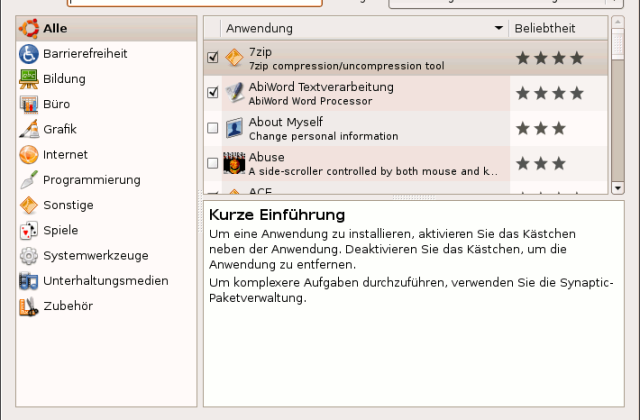Click the application list scroll-down arrow

[618, 188]
